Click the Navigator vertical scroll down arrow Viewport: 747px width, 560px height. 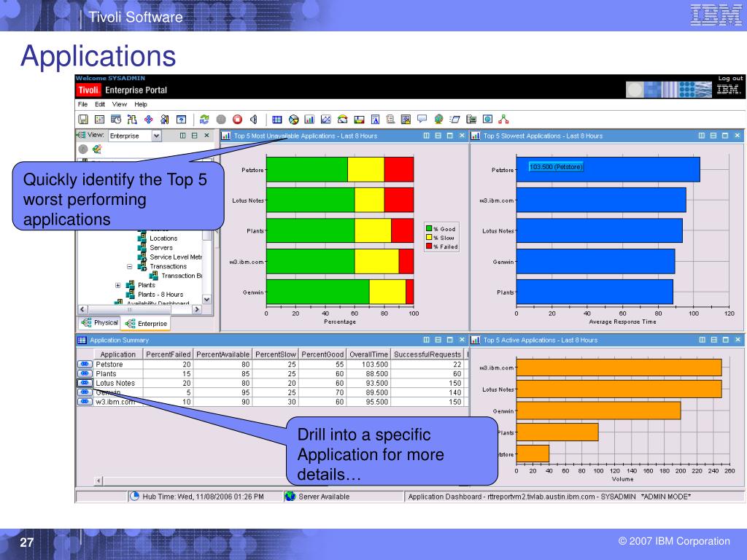coord(206,300)
